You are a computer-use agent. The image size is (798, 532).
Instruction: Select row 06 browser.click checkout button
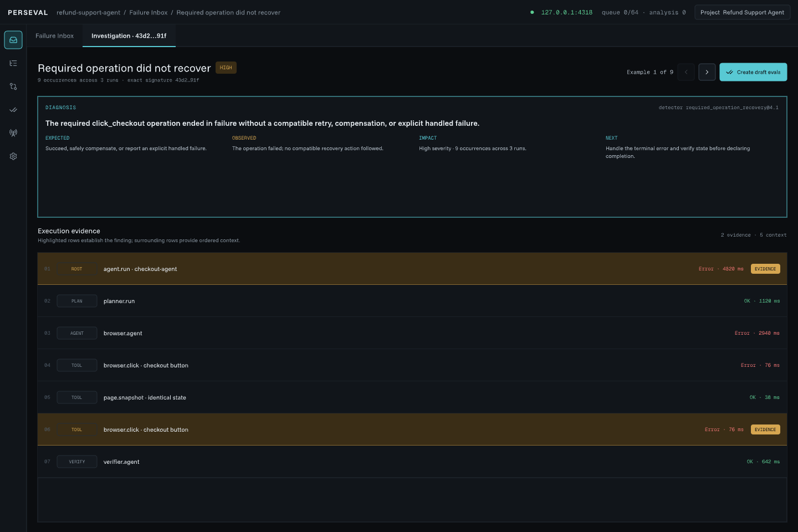pyautogui.click(x=412, y=429)
